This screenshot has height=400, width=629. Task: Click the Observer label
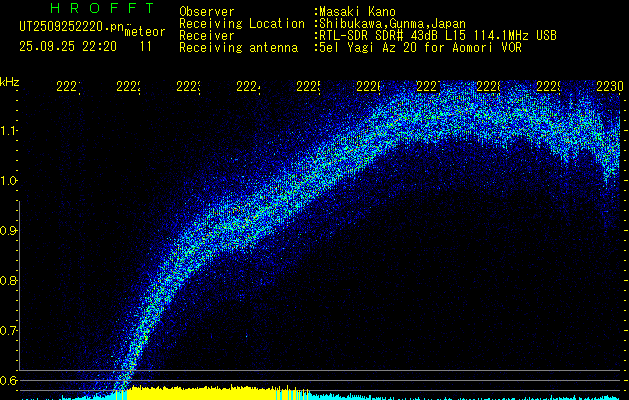(x=207, y=12)
